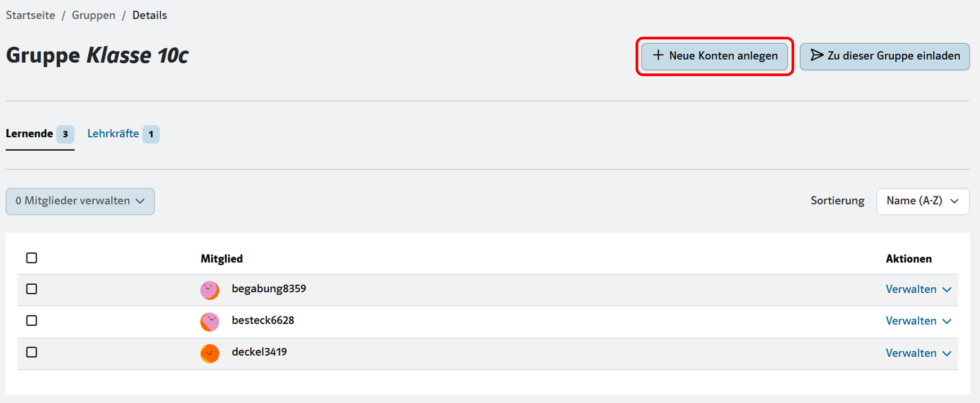Expand Verwalten actions for besteck6628
This screenshot has width=980, height=403.
click(x=918, y=321)
